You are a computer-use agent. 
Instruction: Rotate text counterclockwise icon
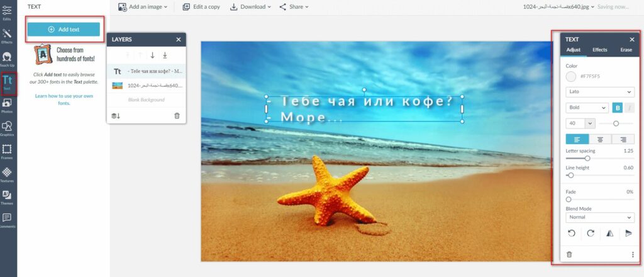[571, 233]
